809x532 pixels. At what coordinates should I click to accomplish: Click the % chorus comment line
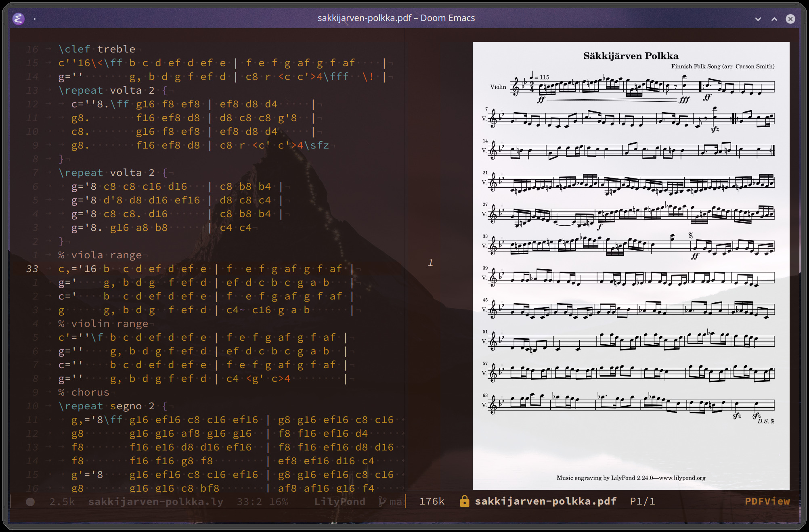[84, 392]
